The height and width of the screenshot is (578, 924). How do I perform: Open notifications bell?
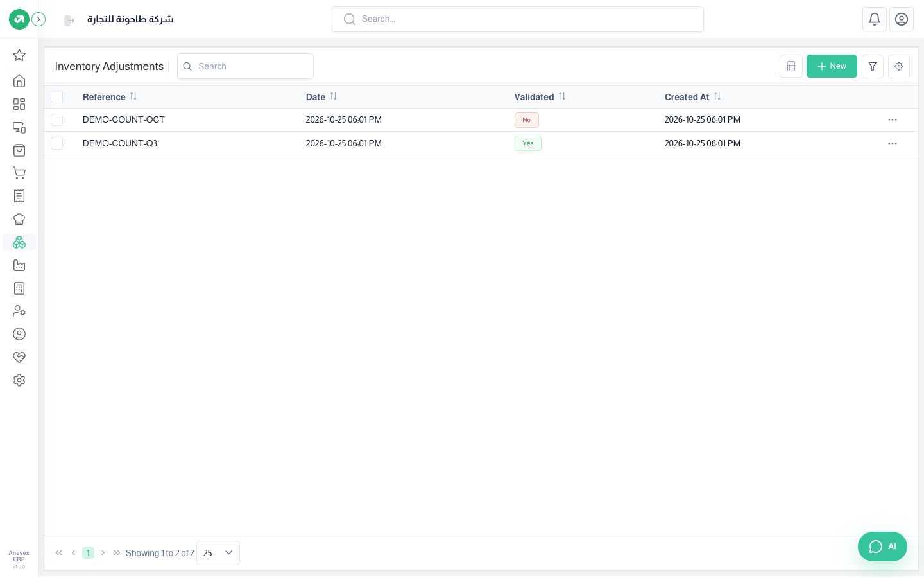click(875, 19)
